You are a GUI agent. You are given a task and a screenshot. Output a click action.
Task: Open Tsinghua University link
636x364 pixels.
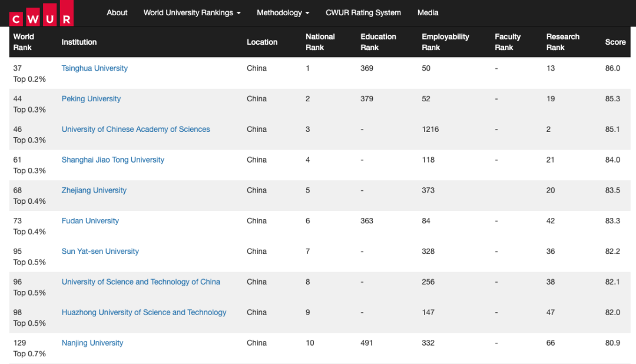click(x=94, y=68)
